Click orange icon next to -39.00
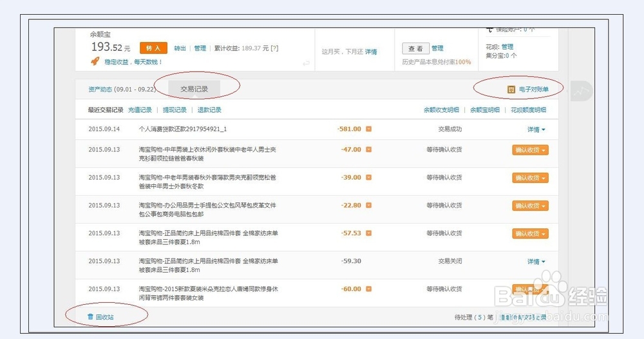 (x=369, y=177)
